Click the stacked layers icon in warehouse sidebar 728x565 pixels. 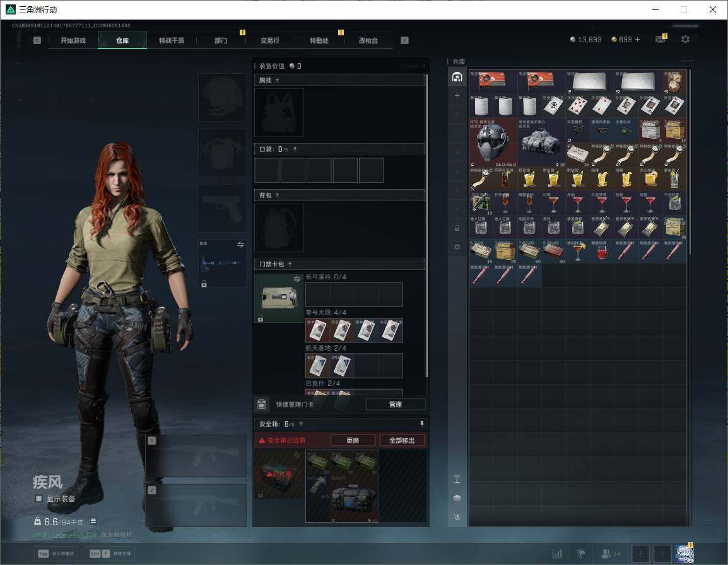click(457, 498)
